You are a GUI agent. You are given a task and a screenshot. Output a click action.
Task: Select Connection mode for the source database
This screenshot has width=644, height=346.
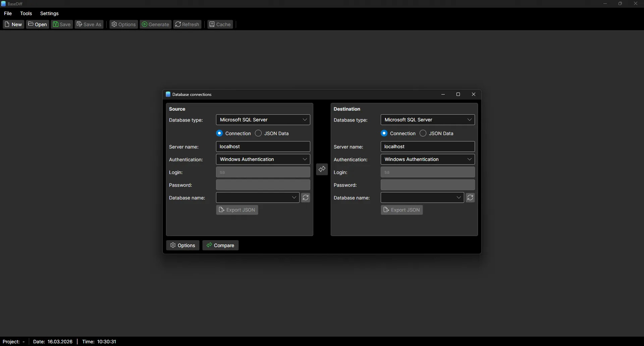point(220,133)
